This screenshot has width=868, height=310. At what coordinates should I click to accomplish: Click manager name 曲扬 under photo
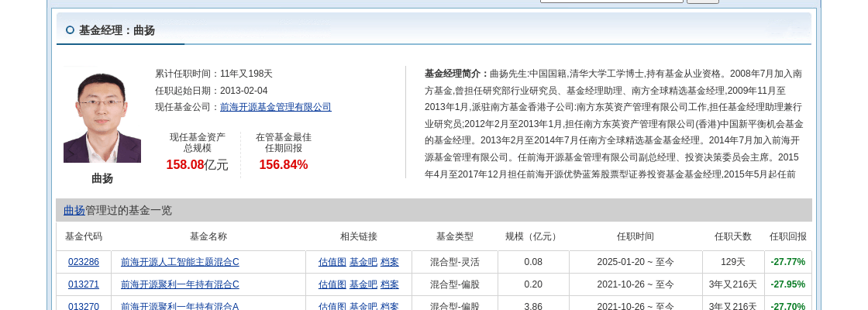tap(102, 179)
